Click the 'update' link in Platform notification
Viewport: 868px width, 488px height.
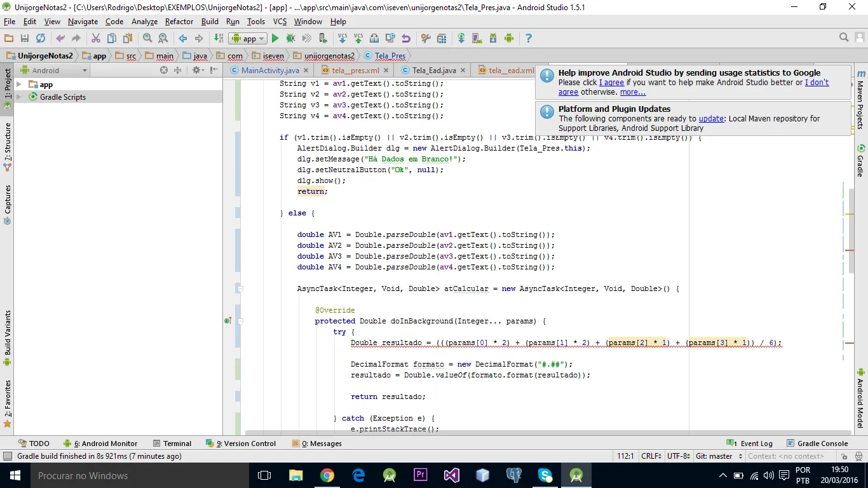coord(711,119)
